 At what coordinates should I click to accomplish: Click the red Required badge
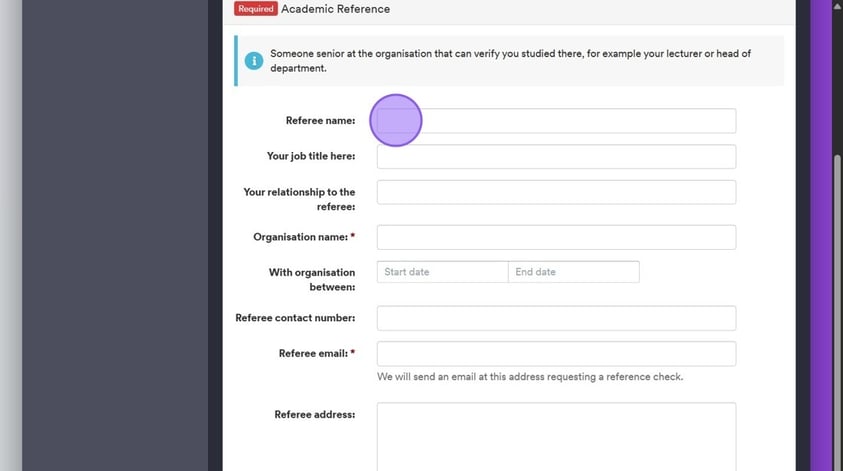pos(256,9)
